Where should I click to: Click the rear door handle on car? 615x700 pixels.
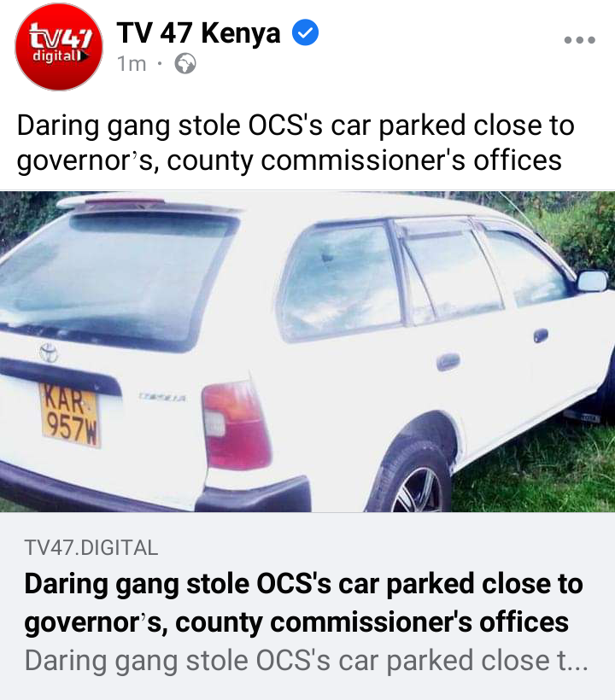point(448,361)
